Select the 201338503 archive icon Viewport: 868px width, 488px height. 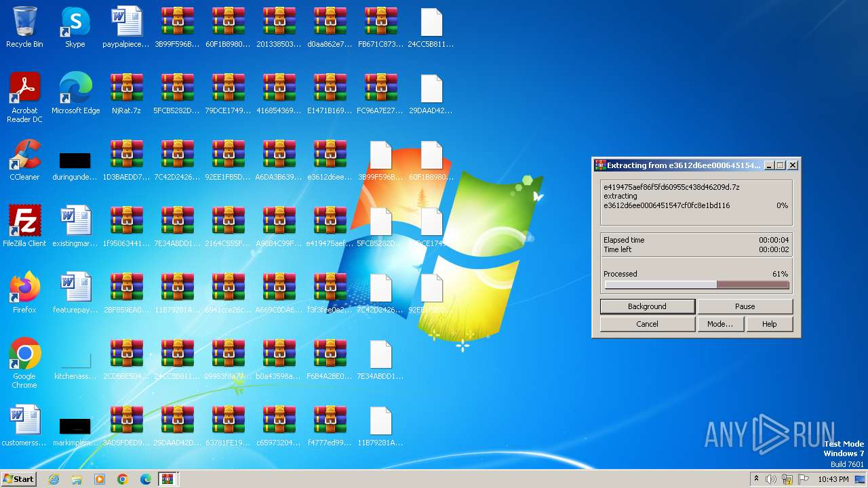(x=279, y=22)
